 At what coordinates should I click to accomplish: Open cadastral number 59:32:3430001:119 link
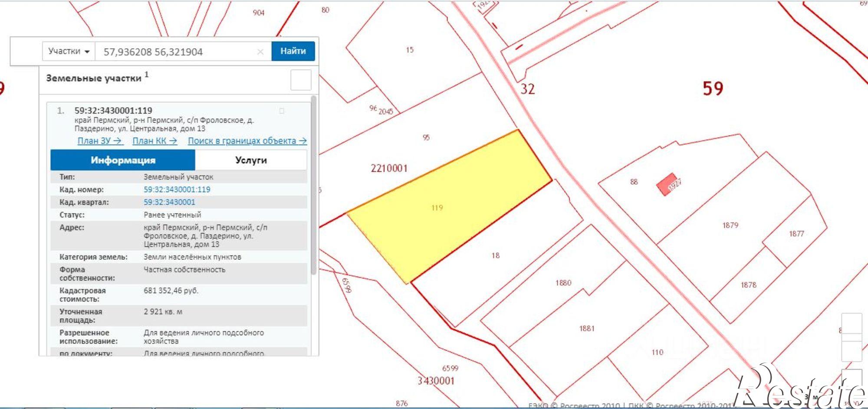(177, 190)
